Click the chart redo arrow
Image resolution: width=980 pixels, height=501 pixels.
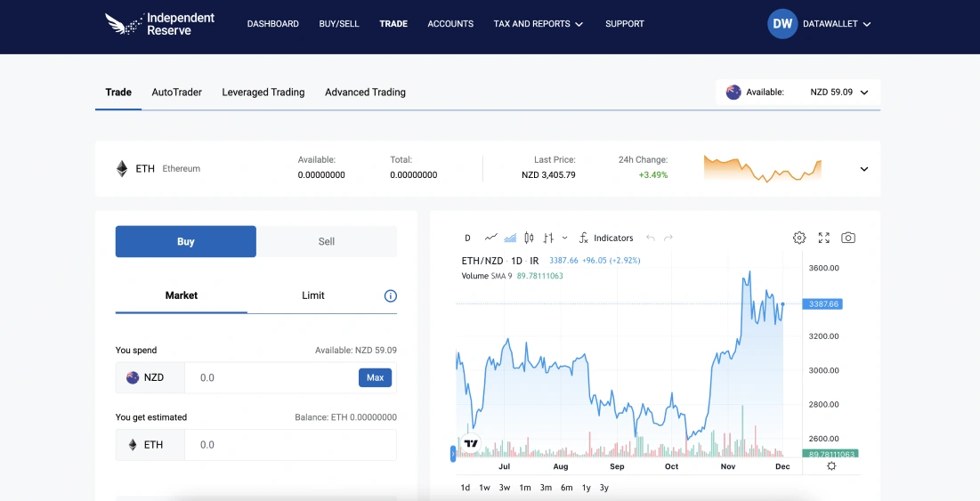coord(668,238)
